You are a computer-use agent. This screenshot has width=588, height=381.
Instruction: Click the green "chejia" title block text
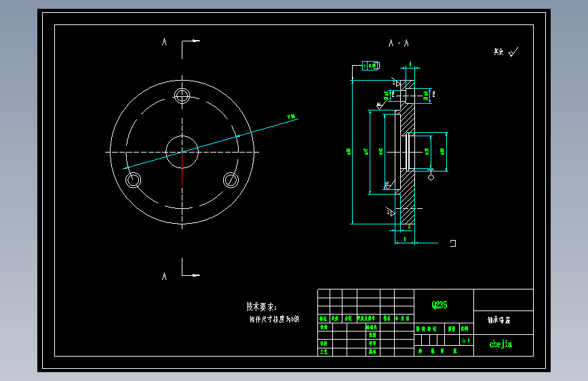[x=501, y=344]
